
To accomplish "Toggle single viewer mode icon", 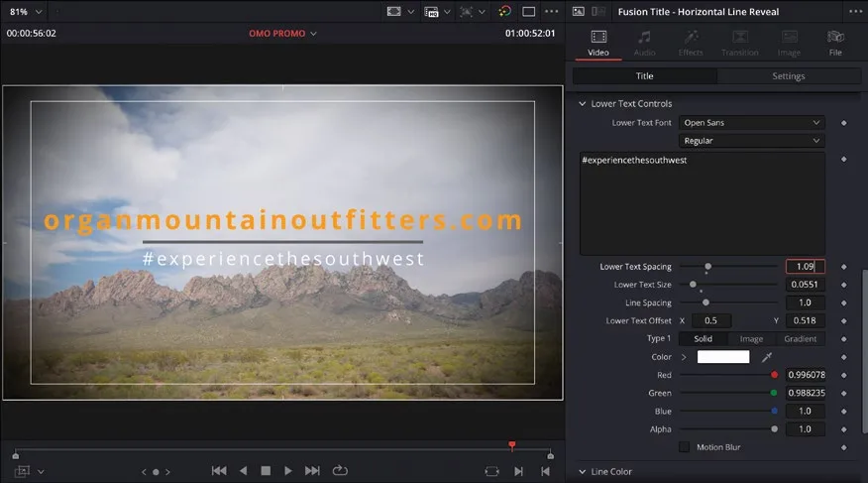I will [529, 12].
